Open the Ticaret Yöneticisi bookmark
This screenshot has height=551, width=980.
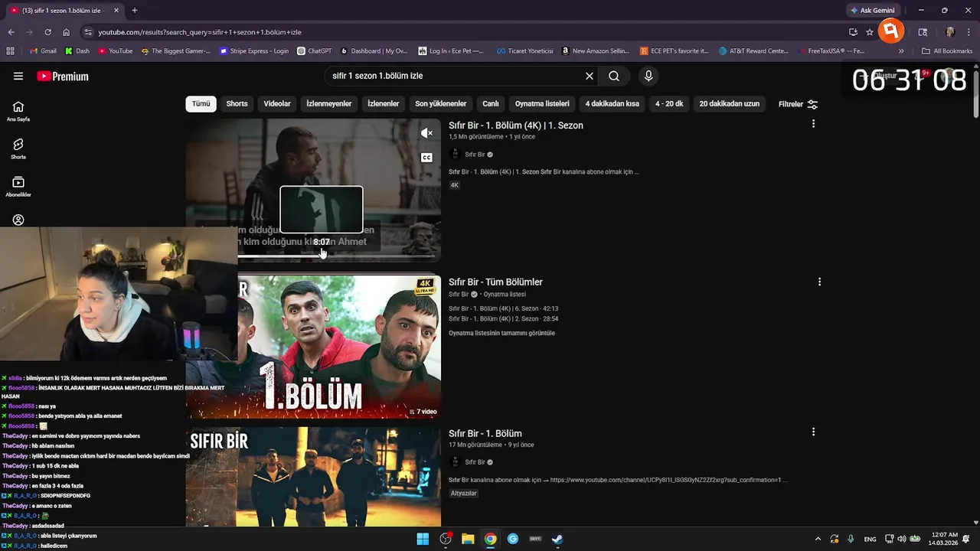pyautogui.click(x=524, y=51)
